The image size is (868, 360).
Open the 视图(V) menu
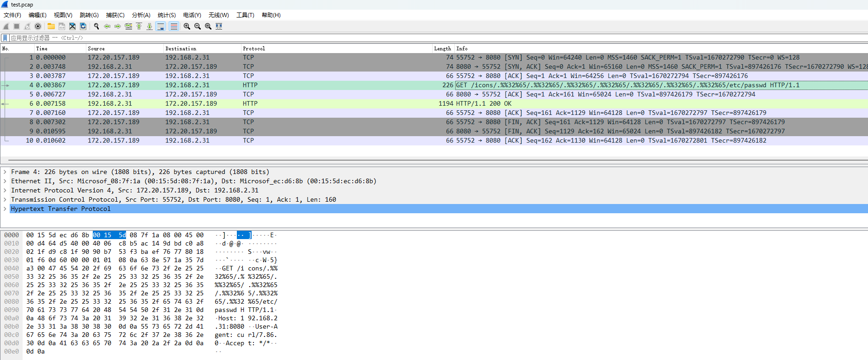click(x=63, y=15)
